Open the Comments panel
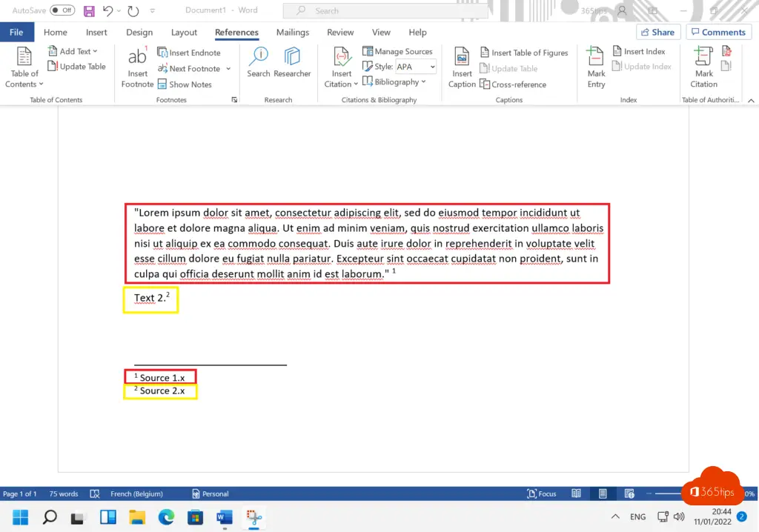 click(x=718, y=32)
